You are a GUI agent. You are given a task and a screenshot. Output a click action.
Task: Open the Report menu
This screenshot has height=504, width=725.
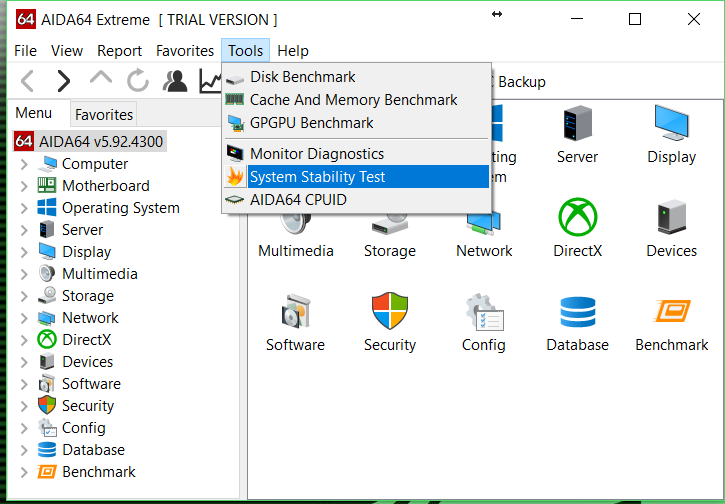(x=119, y=50)
